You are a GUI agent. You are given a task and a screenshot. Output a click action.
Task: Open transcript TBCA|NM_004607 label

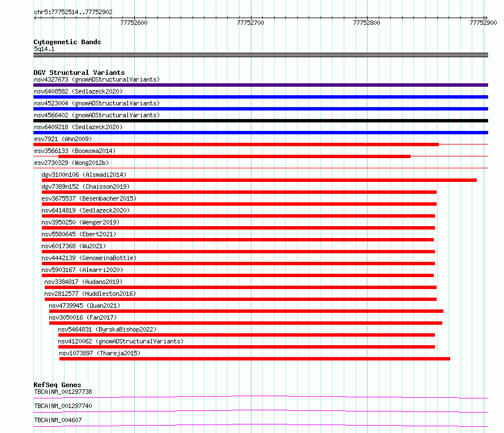tap(58, 420)
